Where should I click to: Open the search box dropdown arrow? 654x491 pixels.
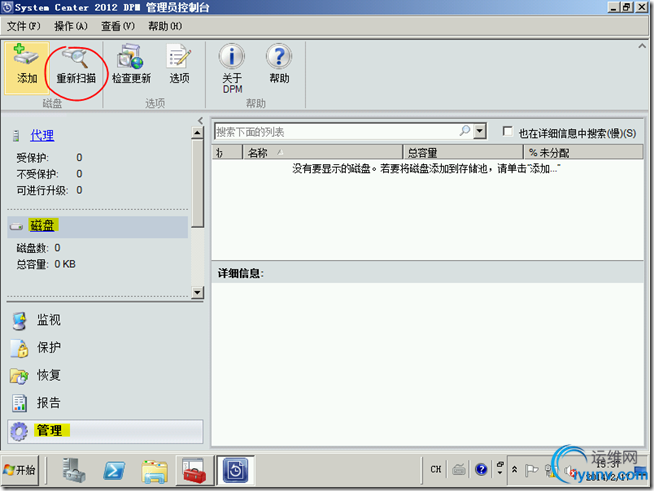coord(480,131)
